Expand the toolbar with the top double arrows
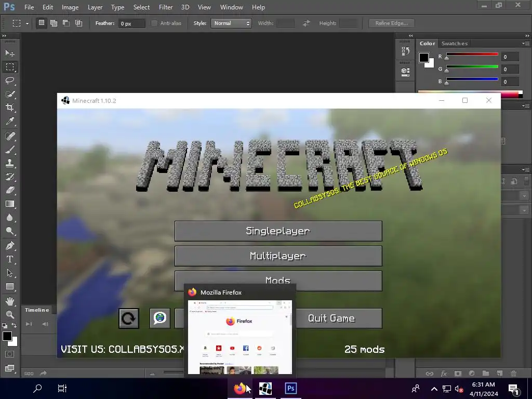The height and width of the screenshot is (399, 532). pyautogui.click(x=4, y=36)
